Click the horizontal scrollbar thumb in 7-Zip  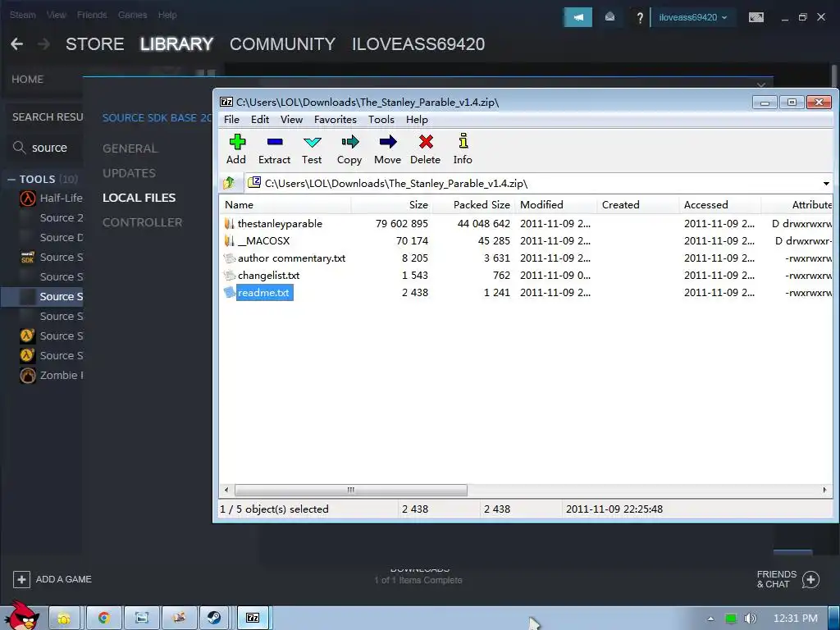click(x=351, y=490)
